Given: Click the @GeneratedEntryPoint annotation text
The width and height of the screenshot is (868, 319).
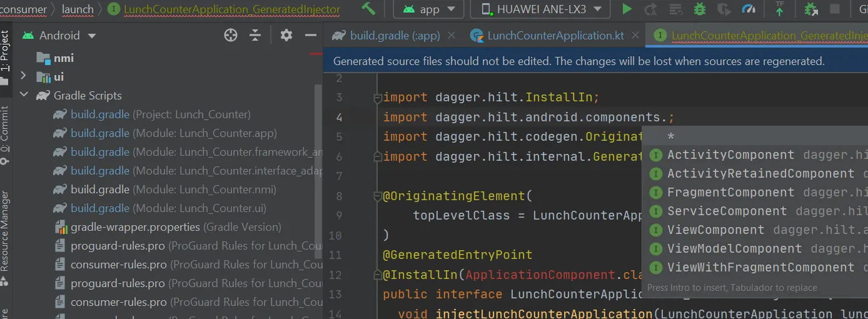Looking at the screenshot, I should pos(458,255).
